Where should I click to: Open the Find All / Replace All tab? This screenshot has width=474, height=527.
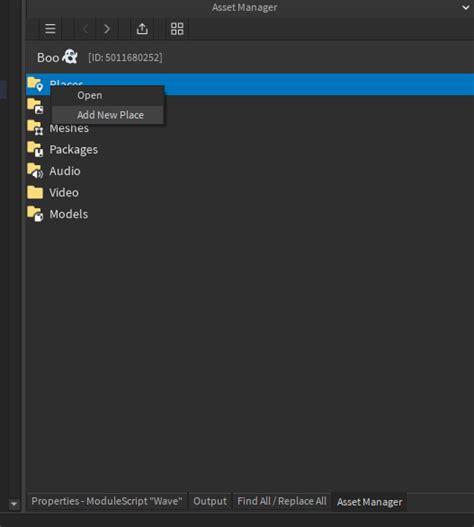(x=282, y=501)
